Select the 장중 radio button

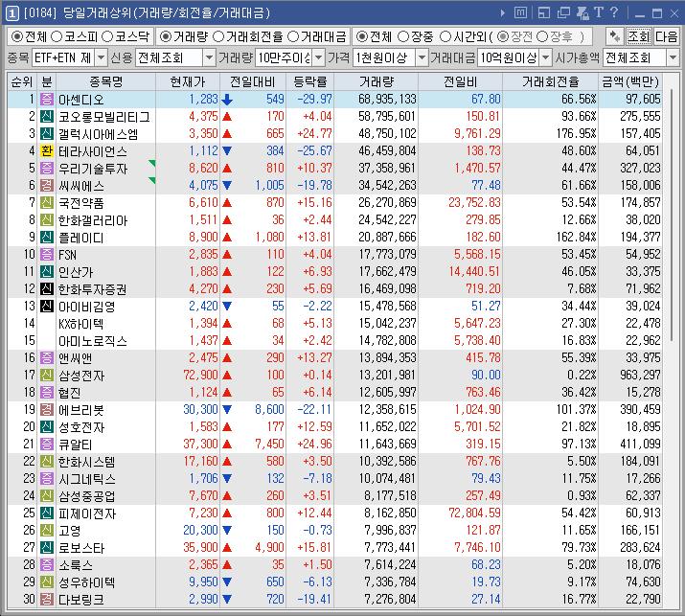403,36
